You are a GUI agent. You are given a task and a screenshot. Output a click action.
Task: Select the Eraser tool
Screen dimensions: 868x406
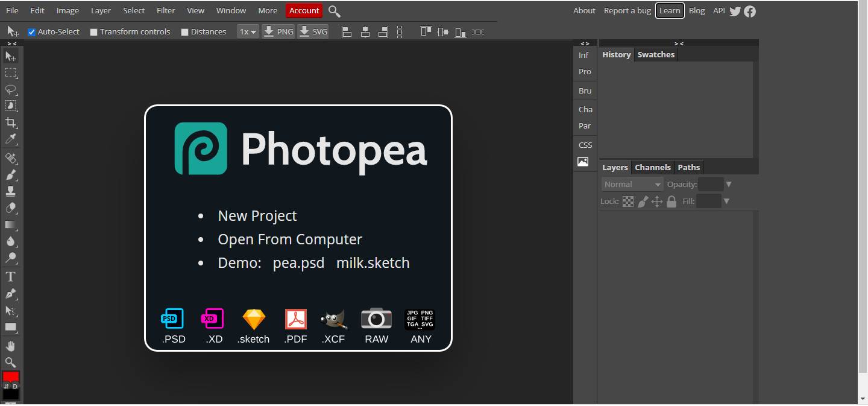(11, 208)
